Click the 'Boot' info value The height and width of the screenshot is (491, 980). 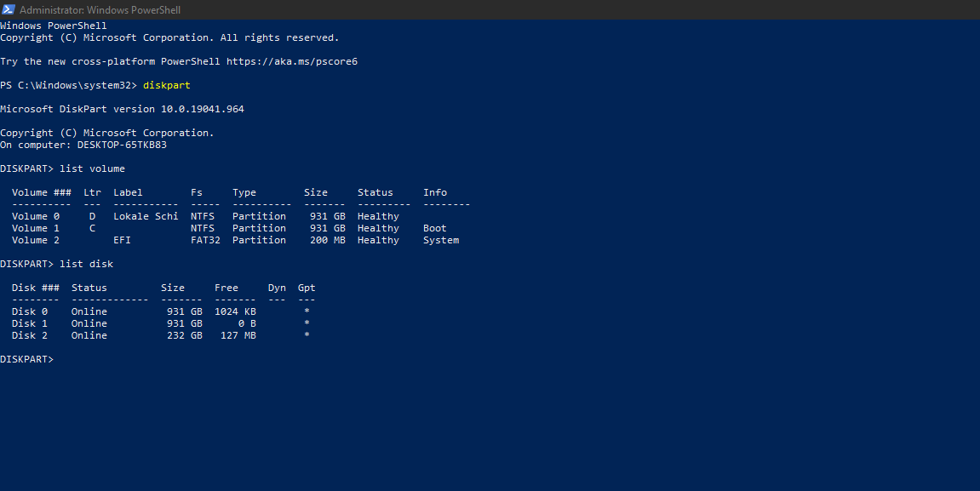tap(435, 228)
